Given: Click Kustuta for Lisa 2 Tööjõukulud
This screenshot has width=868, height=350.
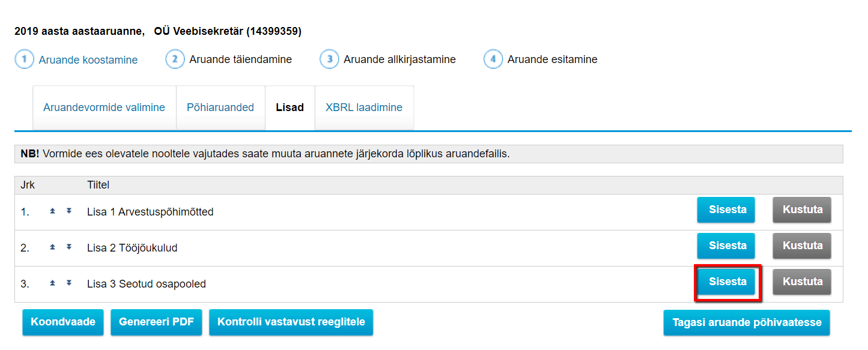Looking at the screenshot, I should point(802,246).
